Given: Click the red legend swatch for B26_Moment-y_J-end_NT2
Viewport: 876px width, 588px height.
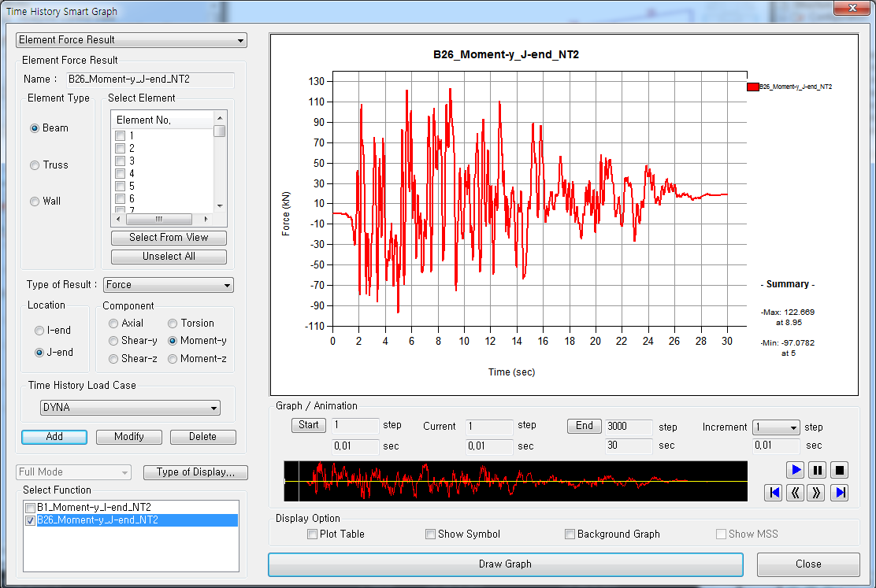Looking at the screenshot, I should 752,87.
